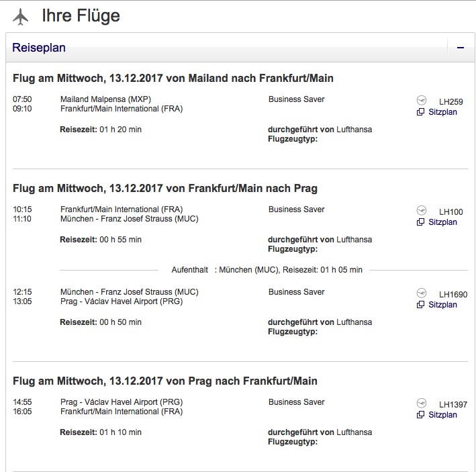Collapse the Reiseplan panel with the minus button
The image size is (476, 472).
(x=461, y=48)
